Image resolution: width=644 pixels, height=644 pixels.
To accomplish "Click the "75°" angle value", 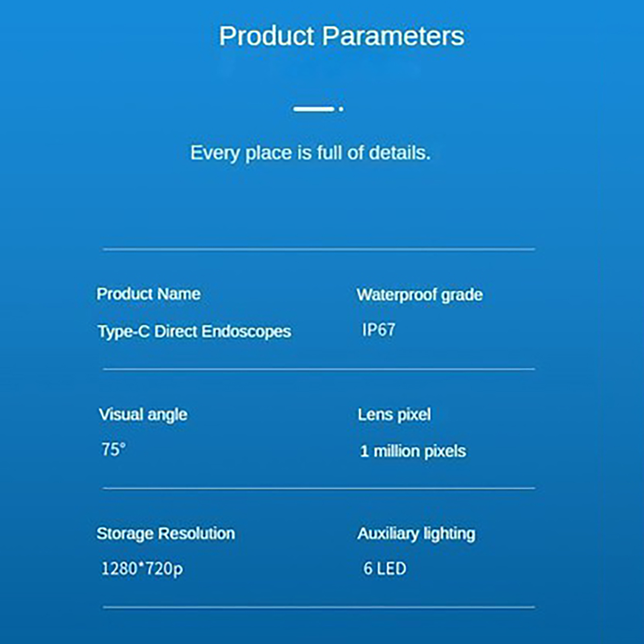I will [114, 449].
